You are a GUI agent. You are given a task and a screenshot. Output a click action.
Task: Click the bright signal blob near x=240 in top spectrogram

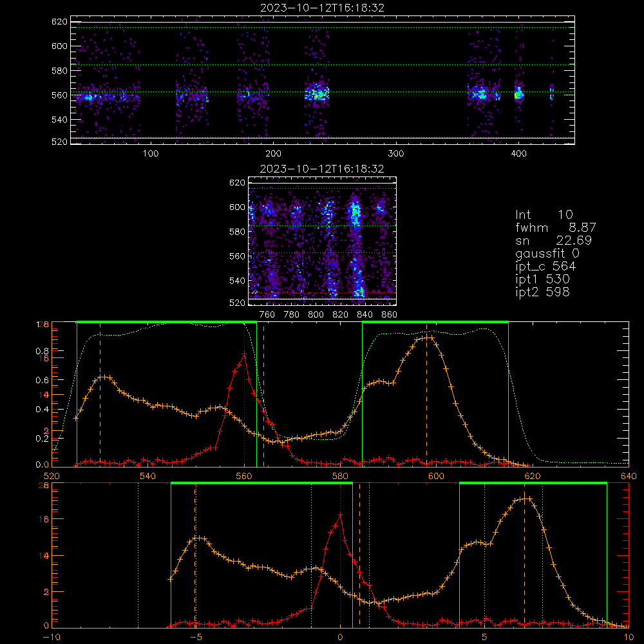[x=317, y=93]
